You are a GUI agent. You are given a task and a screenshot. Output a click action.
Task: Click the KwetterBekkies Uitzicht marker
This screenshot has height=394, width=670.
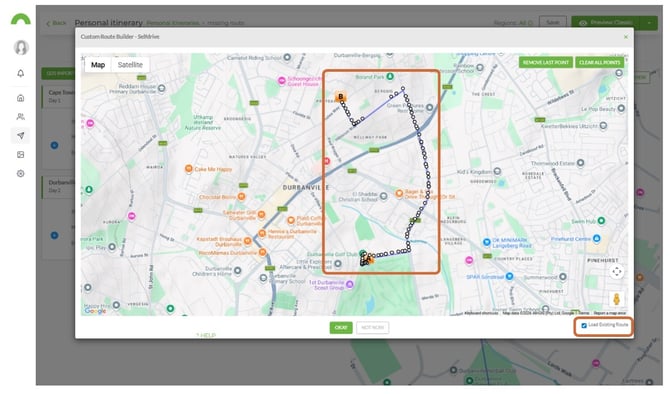603,126
